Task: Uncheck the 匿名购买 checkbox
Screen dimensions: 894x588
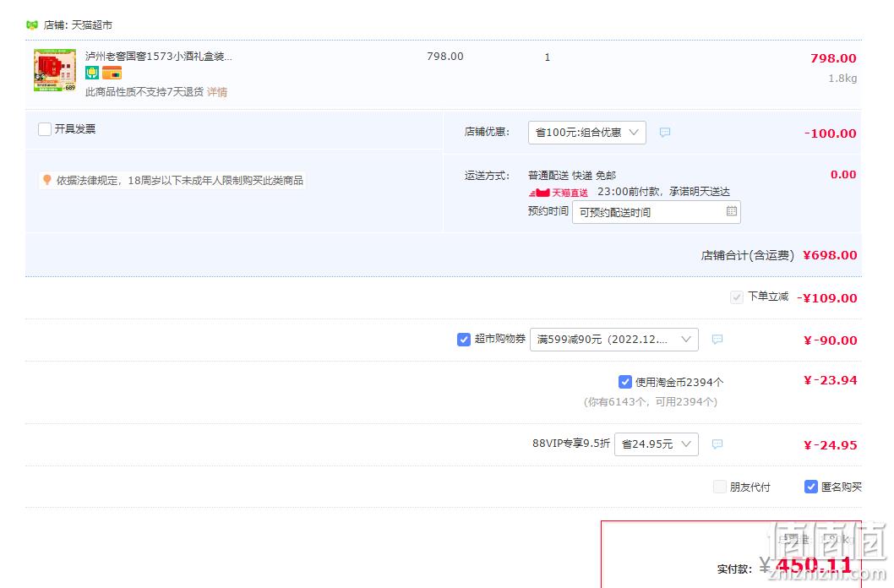Action: (810, 487)
